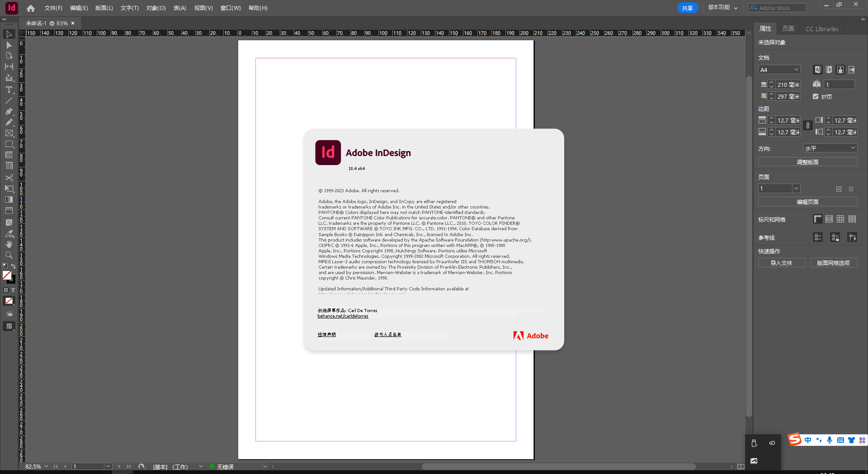
Task: Select the Rectangle Frame tool
Action: (x=9, y=133)
